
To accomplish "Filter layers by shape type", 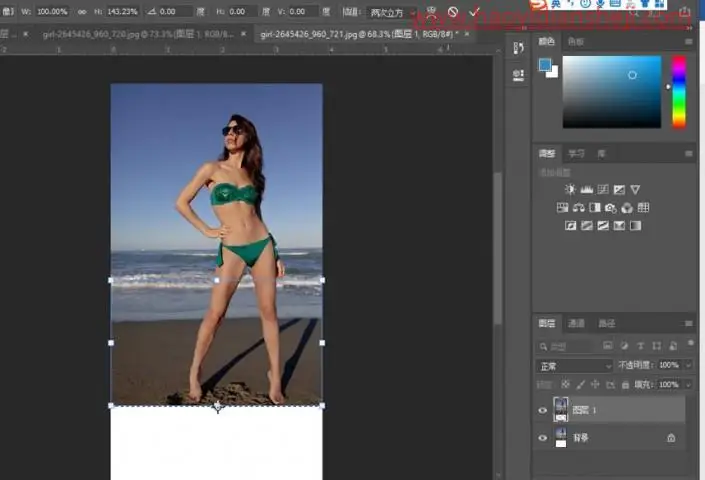I will (x=656, y=346).
